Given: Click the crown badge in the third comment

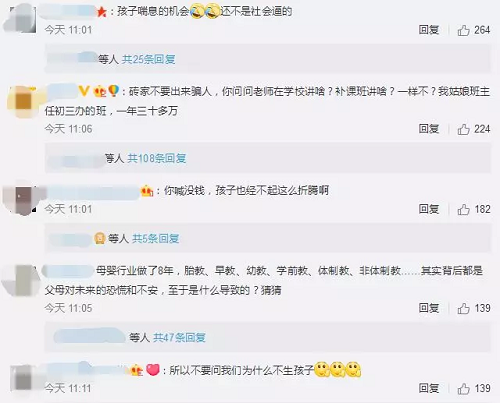Looking at the screenshot, I should click(147, 191).
